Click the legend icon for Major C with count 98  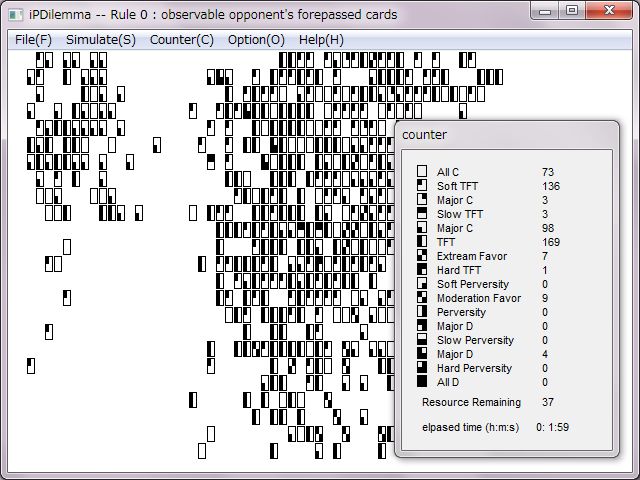click(422, 227)
